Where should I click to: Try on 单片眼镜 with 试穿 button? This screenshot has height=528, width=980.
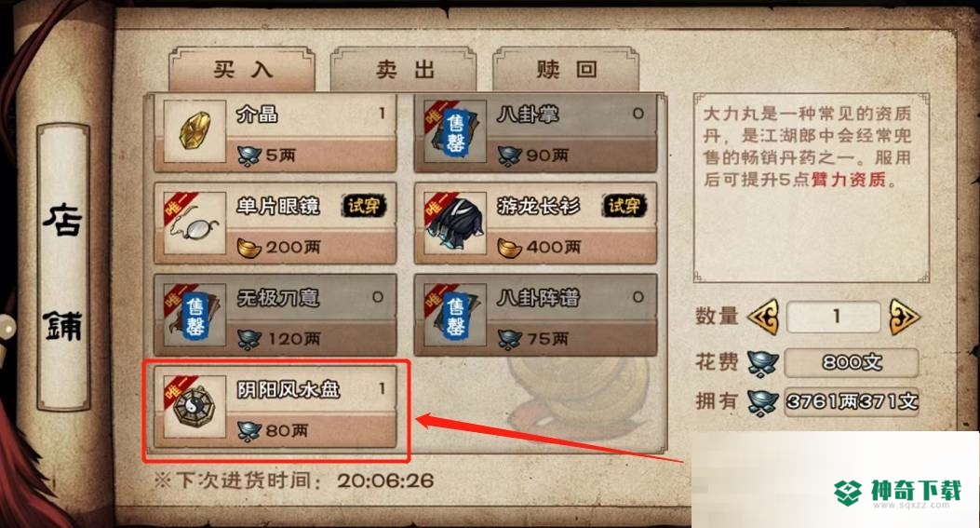click(364, 206)
